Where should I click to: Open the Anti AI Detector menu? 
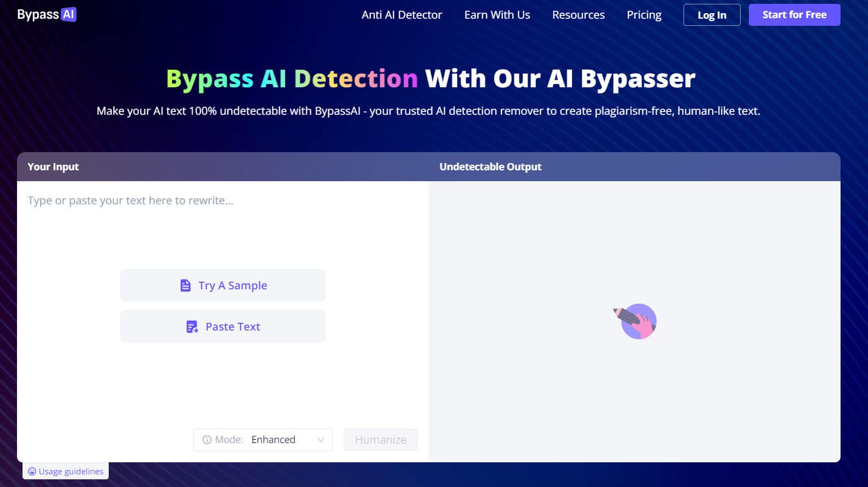coord(401,15)
